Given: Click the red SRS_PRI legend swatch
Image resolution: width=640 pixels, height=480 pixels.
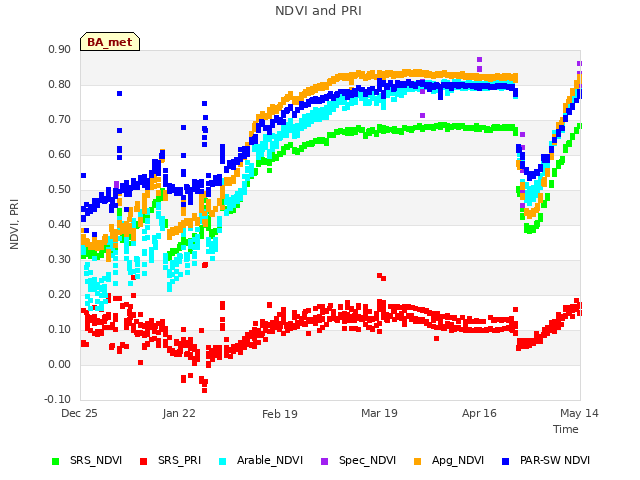Looking at the screenshot, I should coord(143,461).
